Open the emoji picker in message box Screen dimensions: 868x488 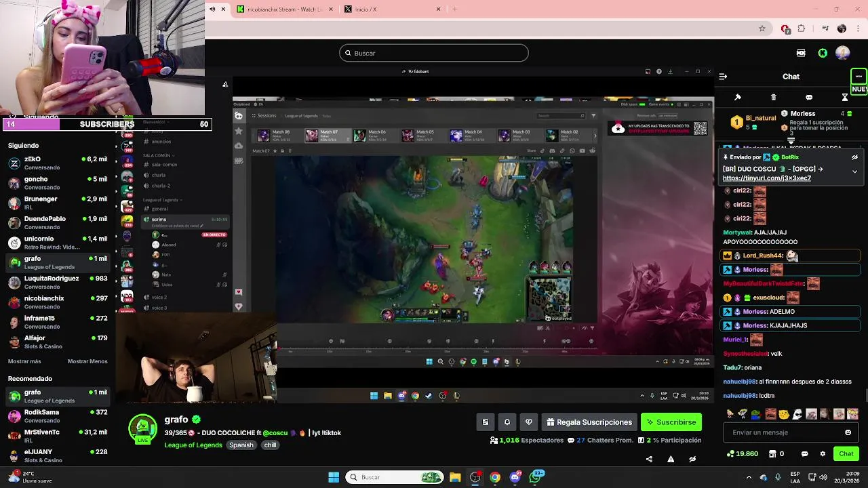point(848,432)
